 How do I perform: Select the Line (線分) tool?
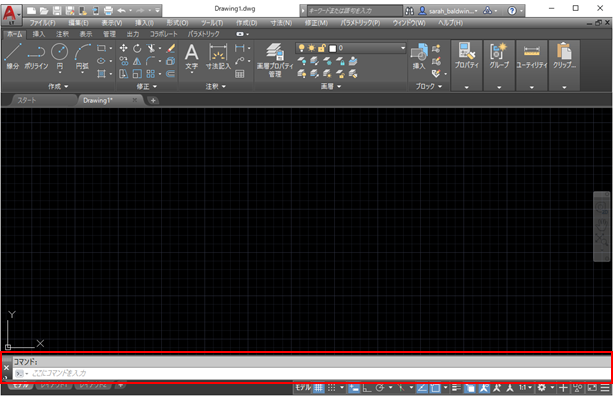tap(13, 56)
